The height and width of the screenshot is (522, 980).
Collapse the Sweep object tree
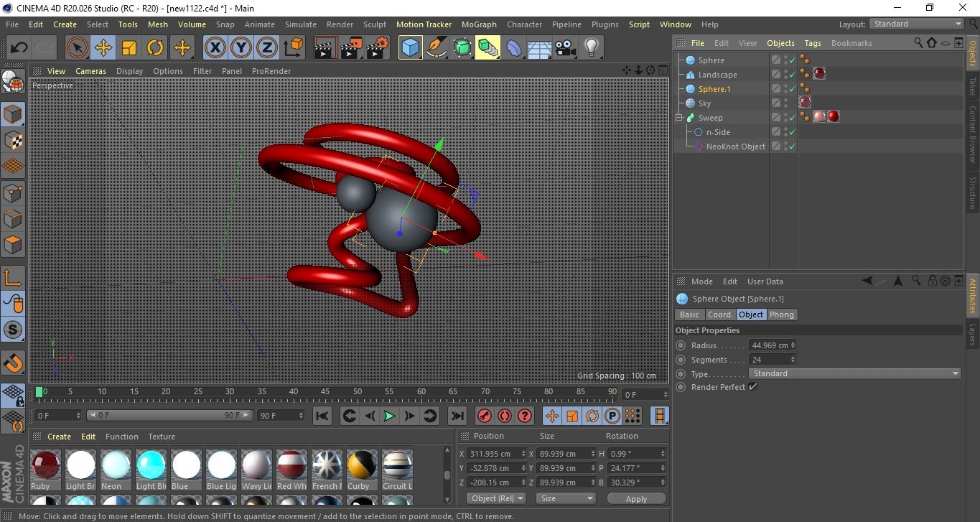(x=678, y=118)
